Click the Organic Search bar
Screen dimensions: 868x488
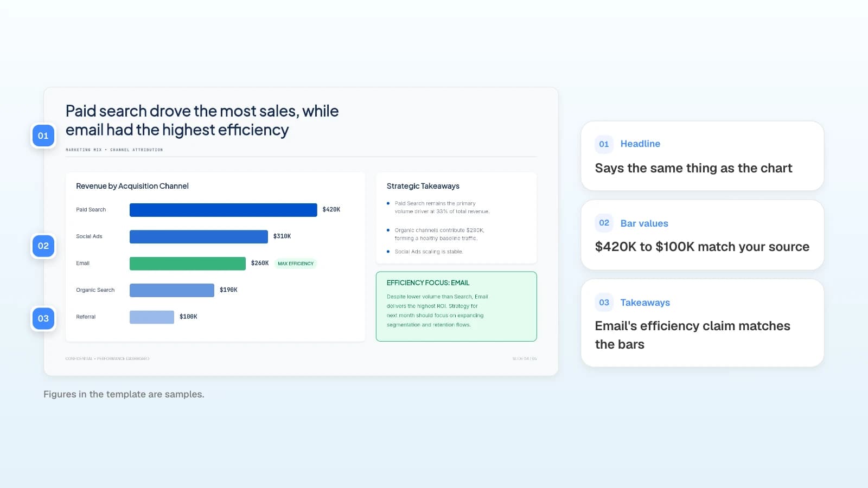point(172,290)
